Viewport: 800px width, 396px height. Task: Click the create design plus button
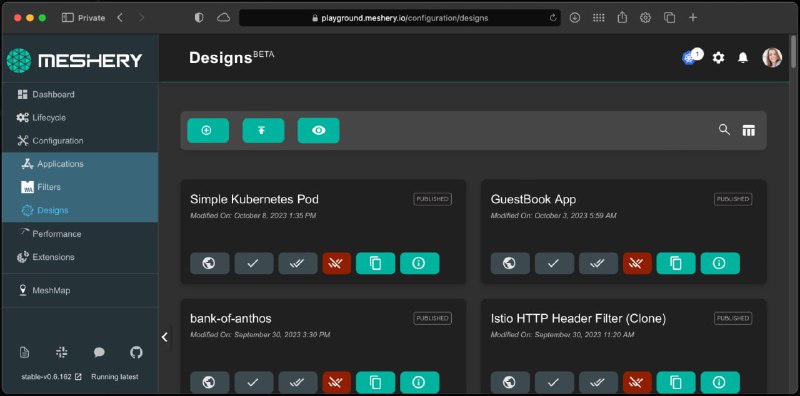coord(208,131)
